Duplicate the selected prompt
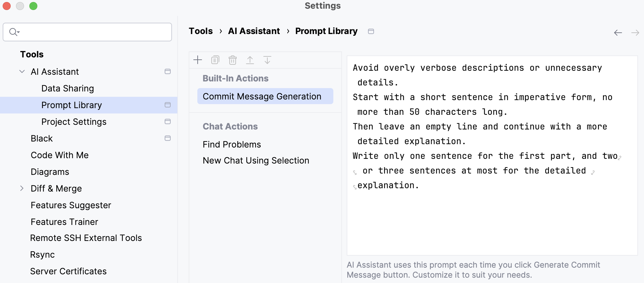Image resolution: width=644 pixels, height=283 pixels. click(215, 60)
